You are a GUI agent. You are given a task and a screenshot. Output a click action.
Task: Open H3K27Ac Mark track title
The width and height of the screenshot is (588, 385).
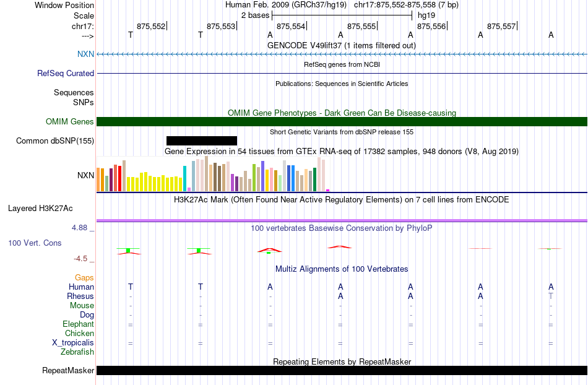(x=341, y=199)
